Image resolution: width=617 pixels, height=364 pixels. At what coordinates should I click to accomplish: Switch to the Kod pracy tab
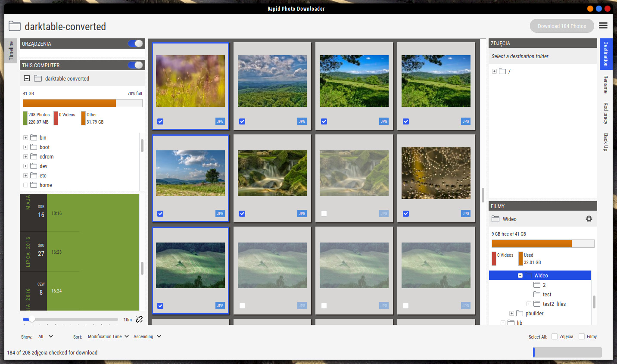[606, 113]
